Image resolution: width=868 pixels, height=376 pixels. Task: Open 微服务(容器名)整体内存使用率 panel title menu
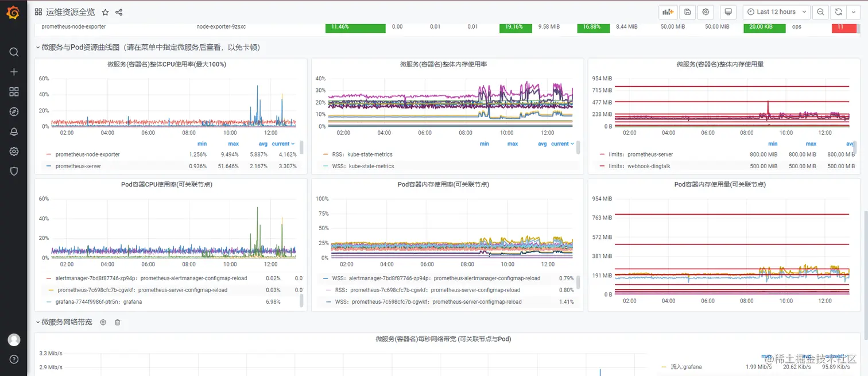[x=443, y=64]
